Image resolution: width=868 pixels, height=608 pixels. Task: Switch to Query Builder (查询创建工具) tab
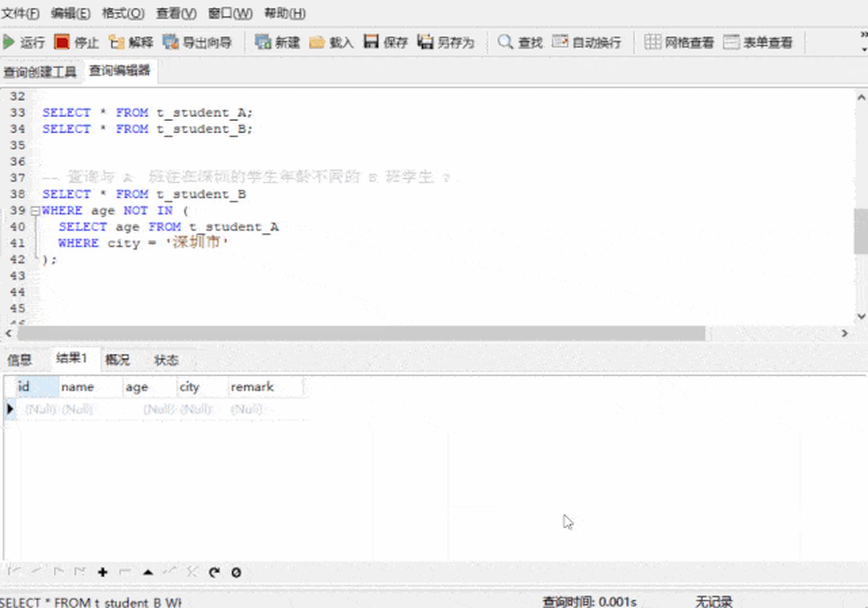[x=40, y=72]
